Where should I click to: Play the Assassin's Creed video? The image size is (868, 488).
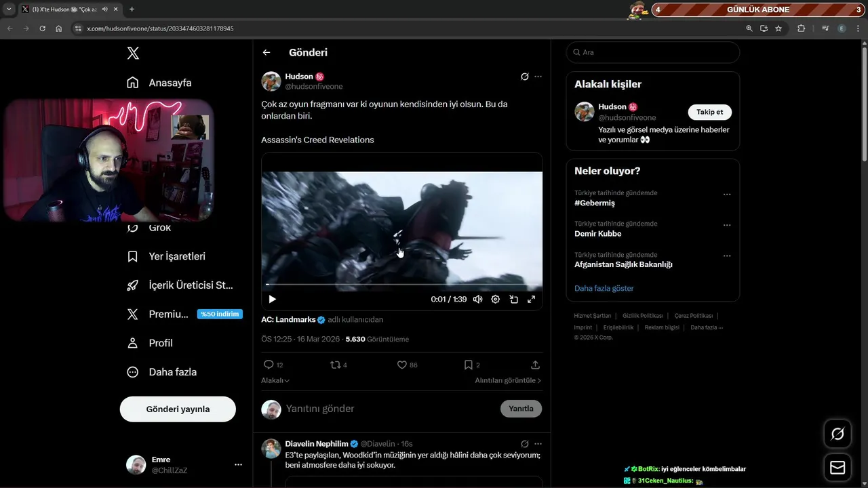tap(272, 299)
